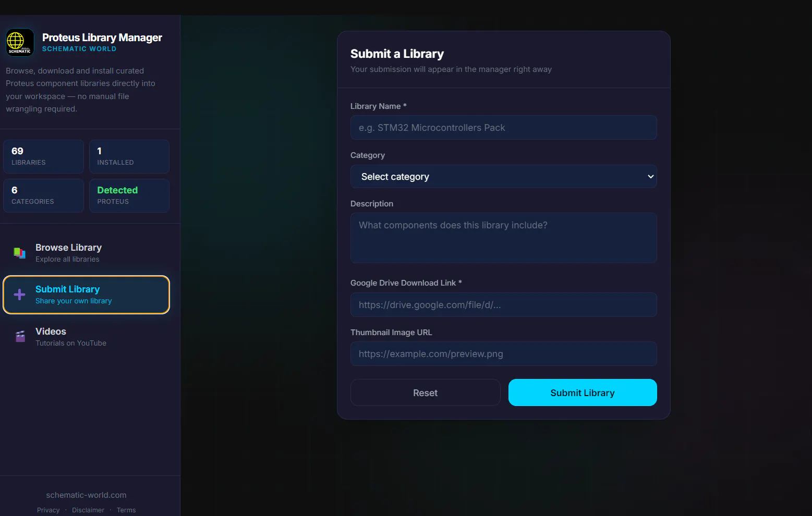The image size is (812, 516).
Task: Click the purple plus icon for Submit Library
Action: coord(20,294)
